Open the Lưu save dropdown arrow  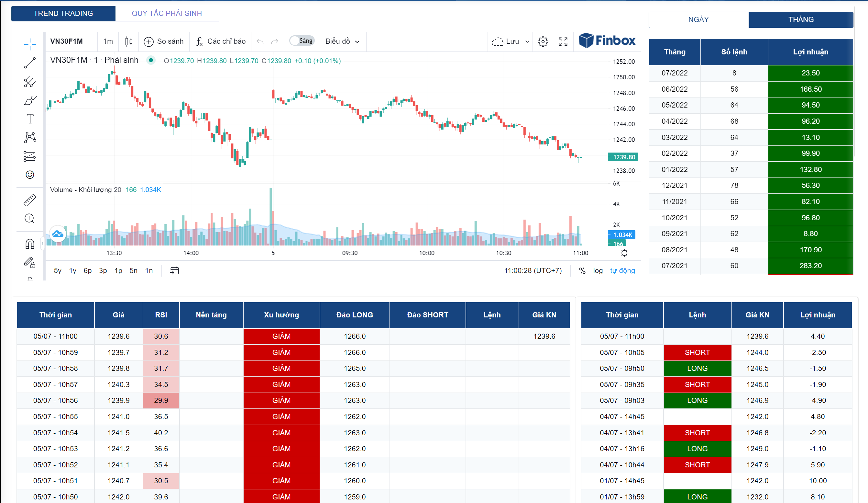pos(527,41)
